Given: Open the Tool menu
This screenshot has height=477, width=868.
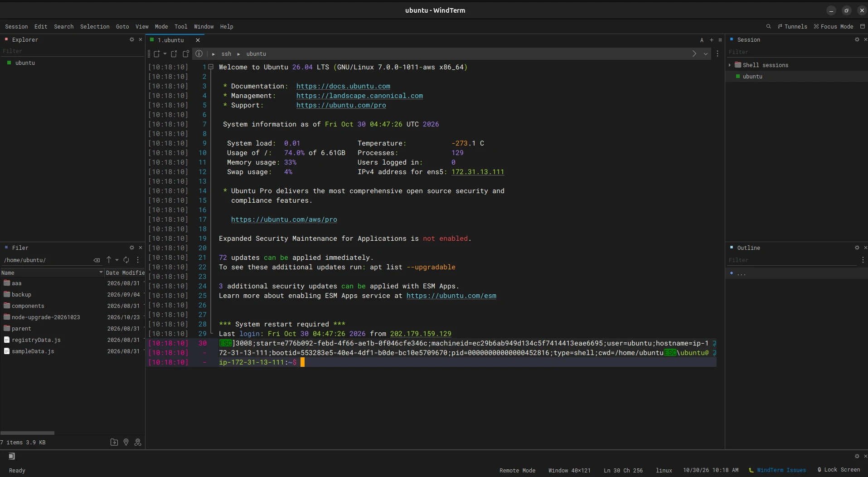Looking at the screenshot, I should pyautogui.click(x=181, y=27).
